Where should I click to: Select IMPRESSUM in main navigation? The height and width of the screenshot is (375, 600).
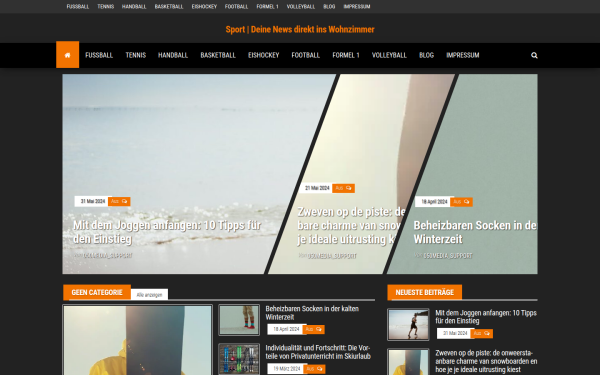tap(463, 55)
